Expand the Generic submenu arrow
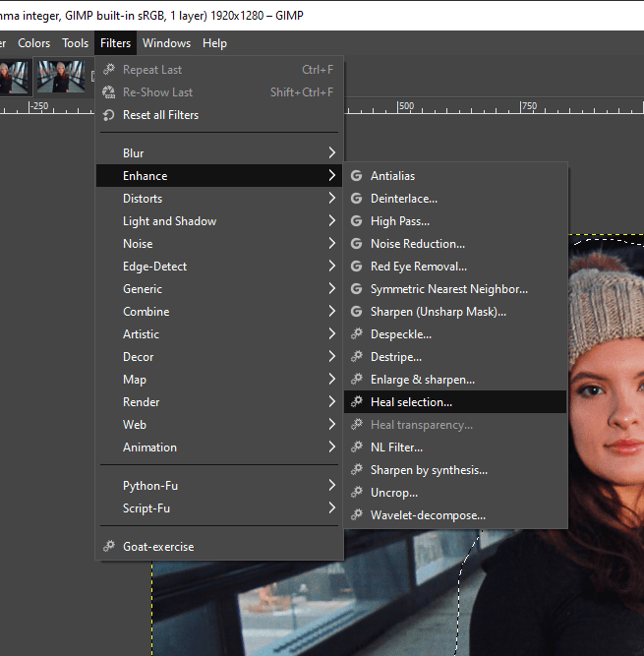644x656 pixels. coord(331,288)
